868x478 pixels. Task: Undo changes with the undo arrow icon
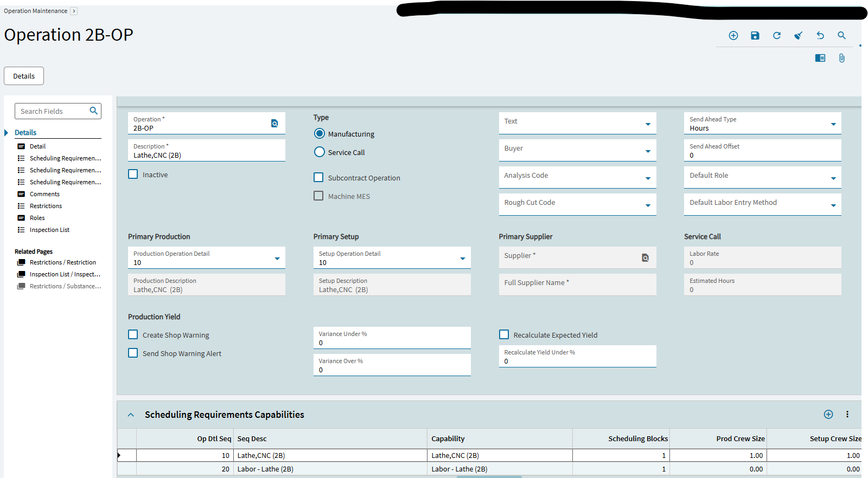820,35
